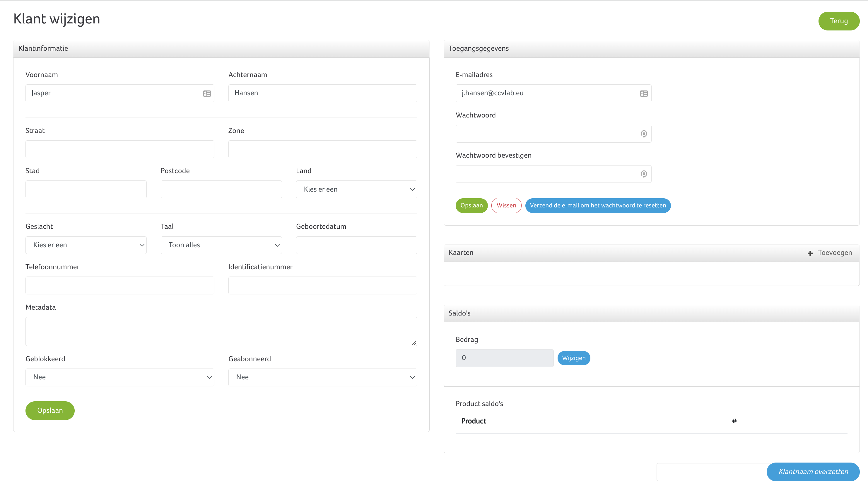Click the password manager icon in Wachtwoord field

point(643,134)
